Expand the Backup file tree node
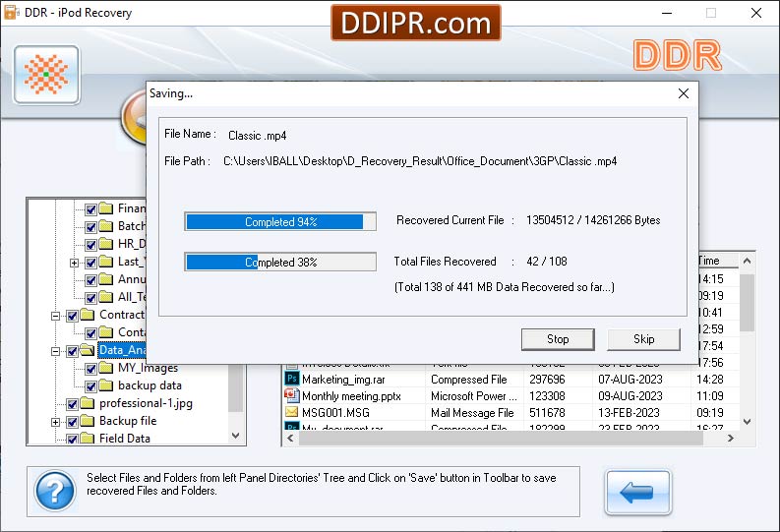Screen dimensions: 780x532 click(56, 422)
